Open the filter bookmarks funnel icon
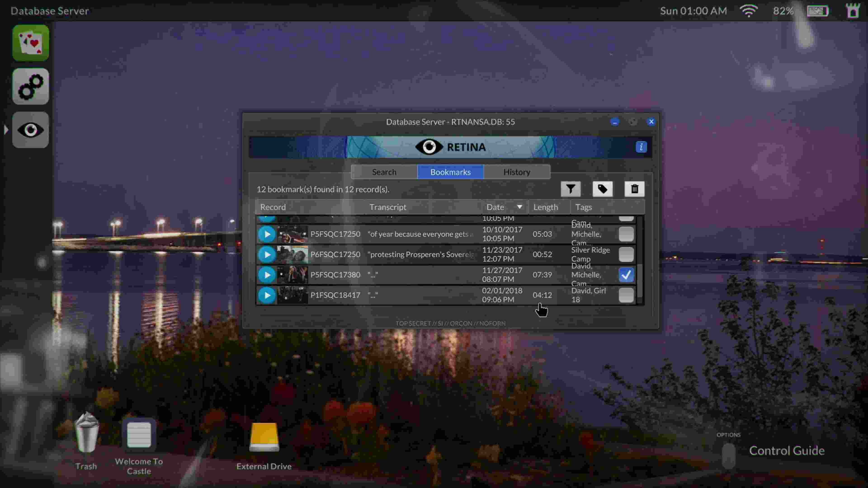 [x=571, y=189]
